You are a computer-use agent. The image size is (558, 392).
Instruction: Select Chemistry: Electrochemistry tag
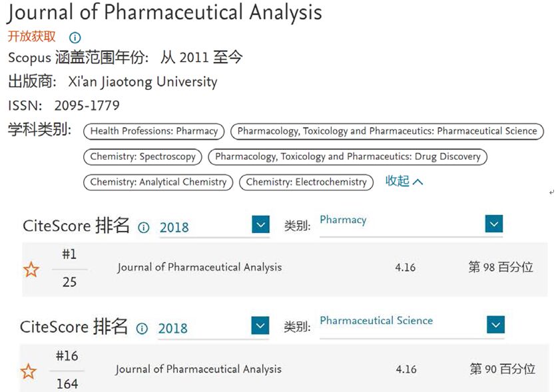click(x=306, y=182)
